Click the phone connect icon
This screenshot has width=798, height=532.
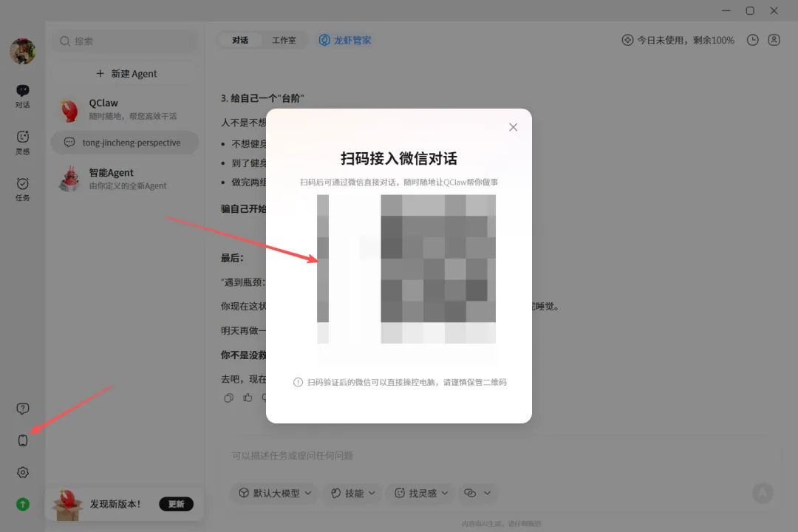22,440
